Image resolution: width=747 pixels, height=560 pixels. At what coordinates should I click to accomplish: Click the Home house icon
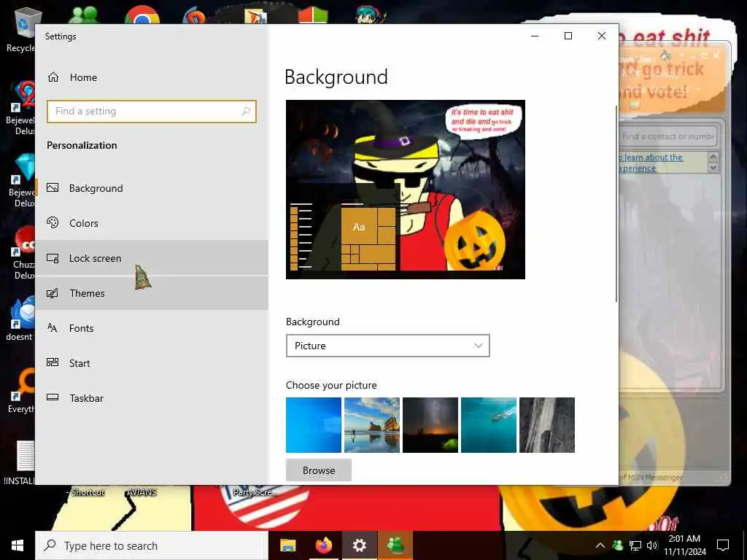[x=53, y=77]
